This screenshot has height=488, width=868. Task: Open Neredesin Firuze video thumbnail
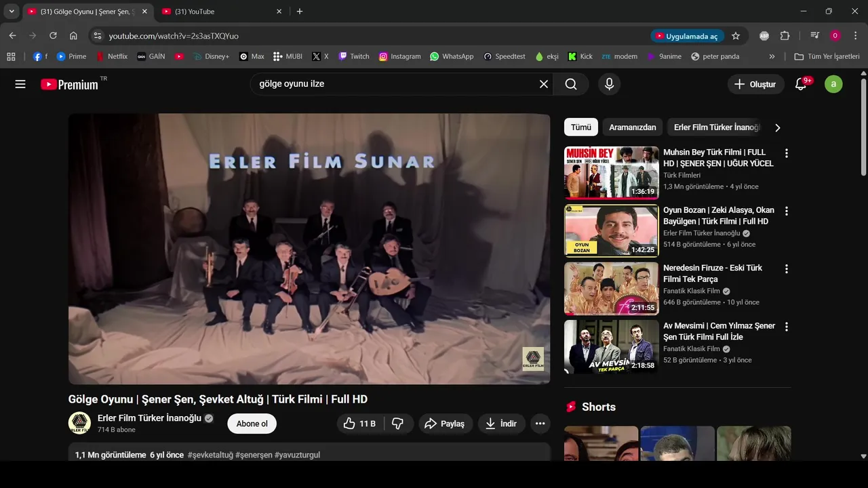(611, 289)
